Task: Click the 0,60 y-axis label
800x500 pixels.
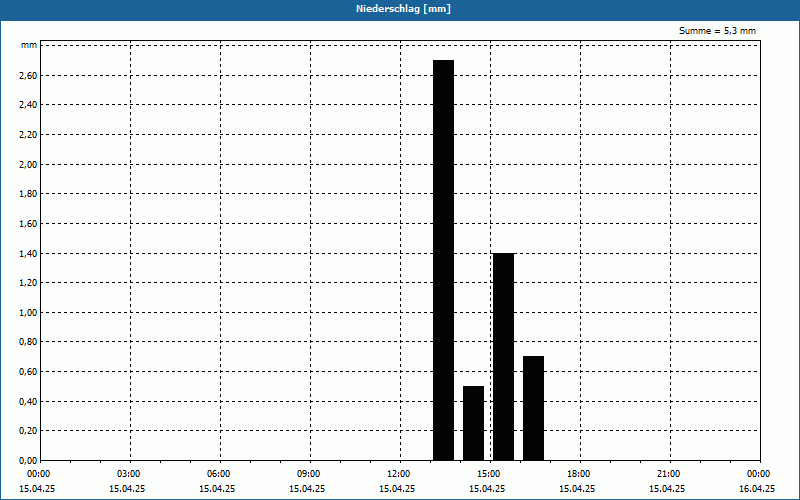Action: (x=28, y=371)
